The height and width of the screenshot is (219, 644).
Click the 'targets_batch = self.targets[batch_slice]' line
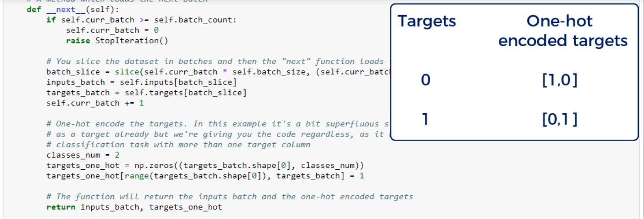[x=146, y=93]
